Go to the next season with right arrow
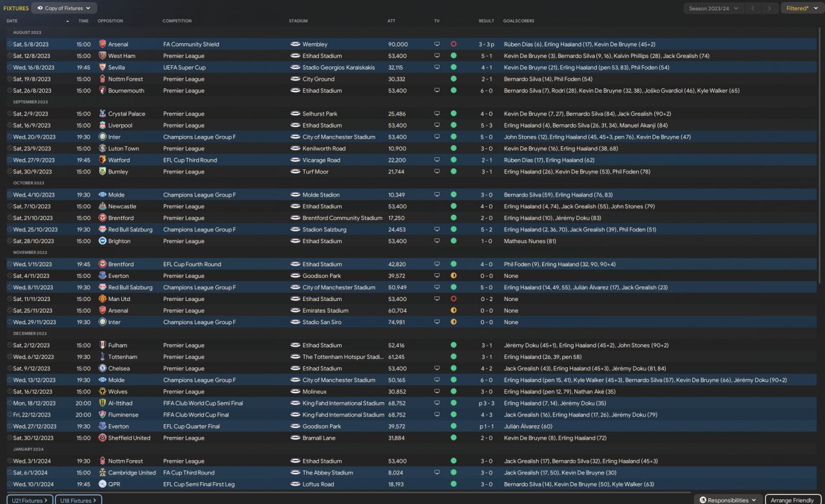The height and width of the screenshot is (504, 825). click(770, 8)
